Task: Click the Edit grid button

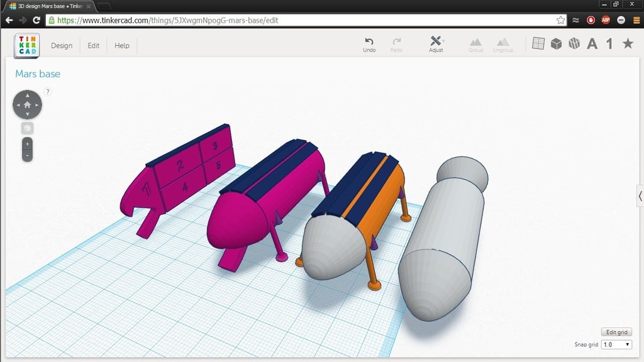Action: point(616,332)
